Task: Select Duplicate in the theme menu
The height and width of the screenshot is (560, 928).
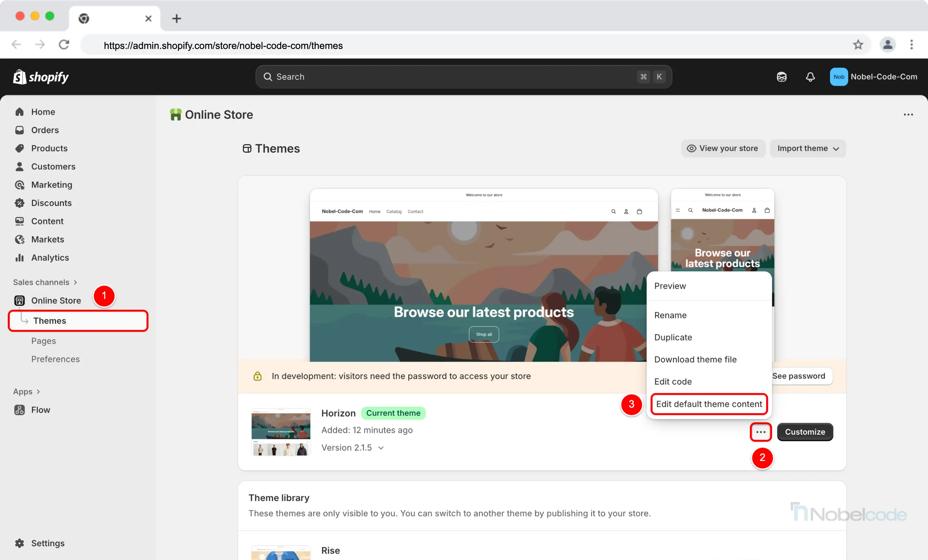Action: [x=673, y=337]
